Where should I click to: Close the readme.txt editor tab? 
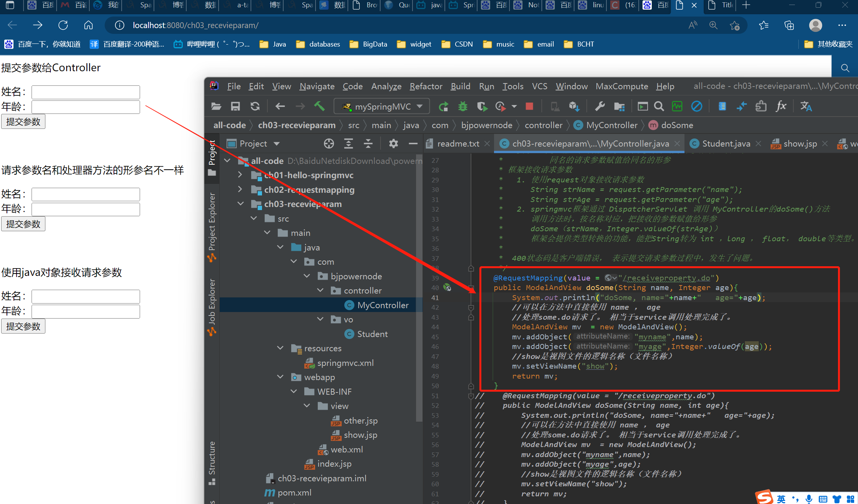(487, 144)
